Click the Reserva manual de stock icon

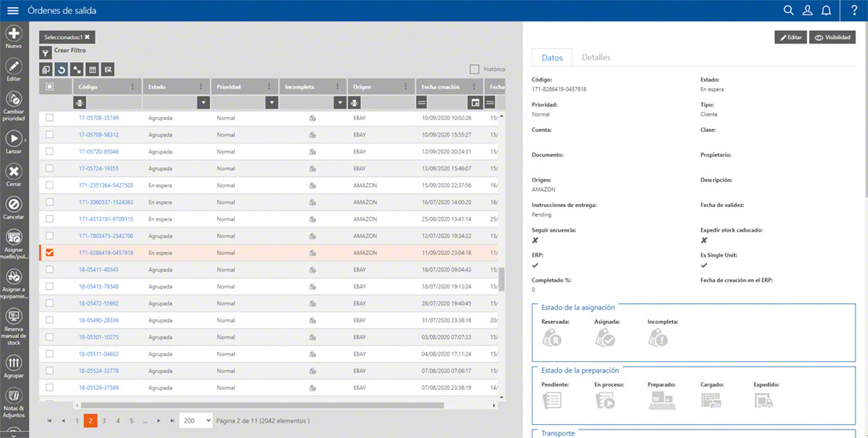13,316
